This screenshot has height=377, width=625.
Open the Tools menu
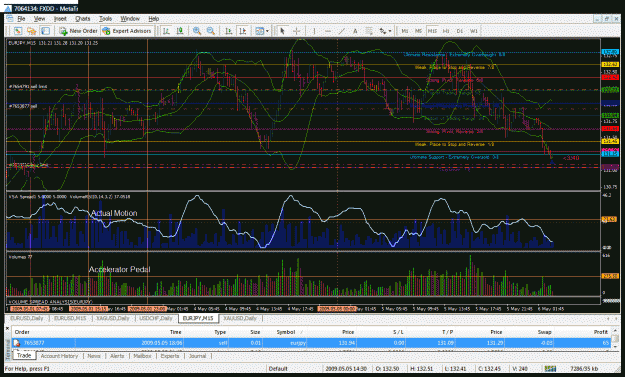[105, 18]
